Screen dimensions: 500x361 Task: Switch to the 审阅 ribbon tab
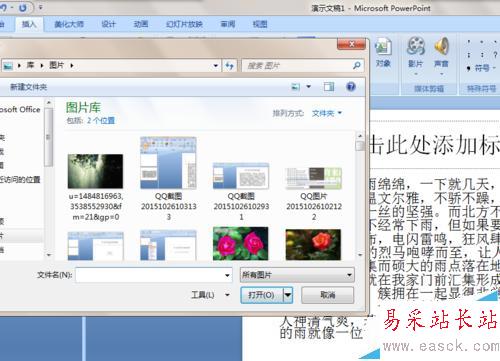(x=228, y=24)
